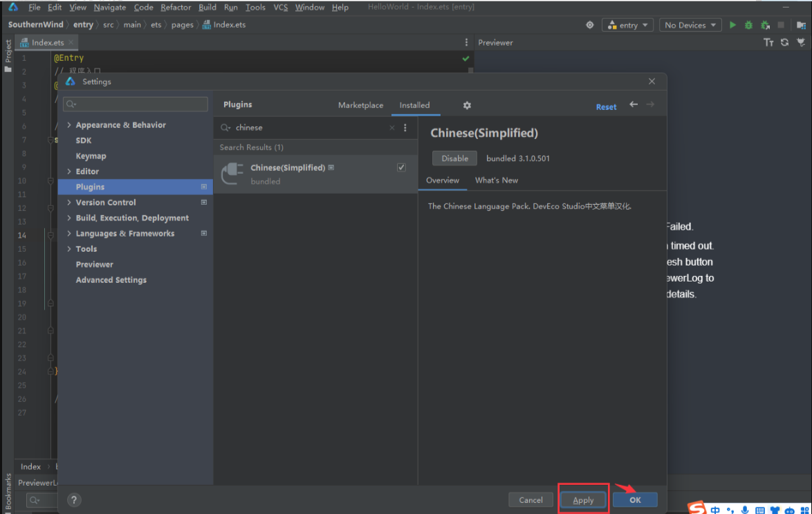Open the project structure folder icon
The width and height of the screenshot is (812, 514).
(801, 25)
